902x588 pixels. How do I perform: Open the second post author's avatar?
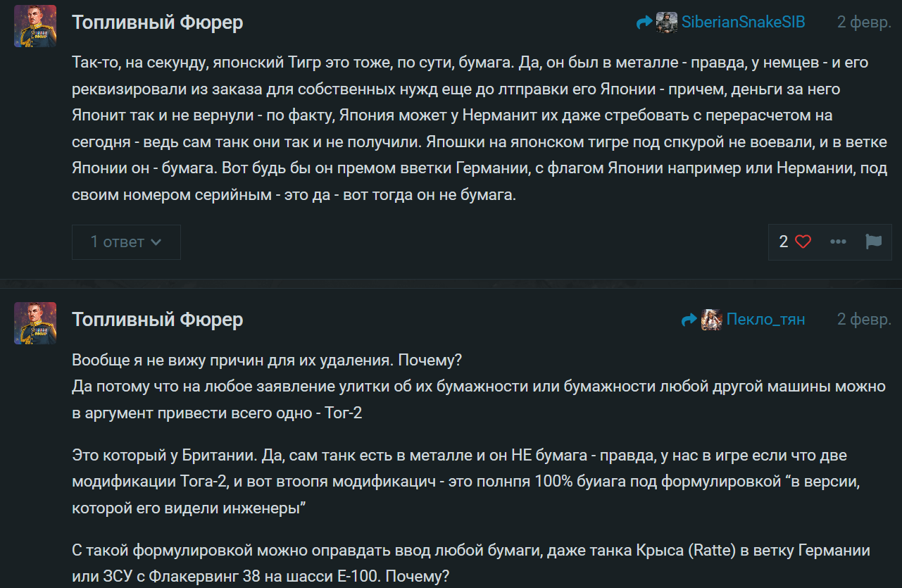click(35, 323)
